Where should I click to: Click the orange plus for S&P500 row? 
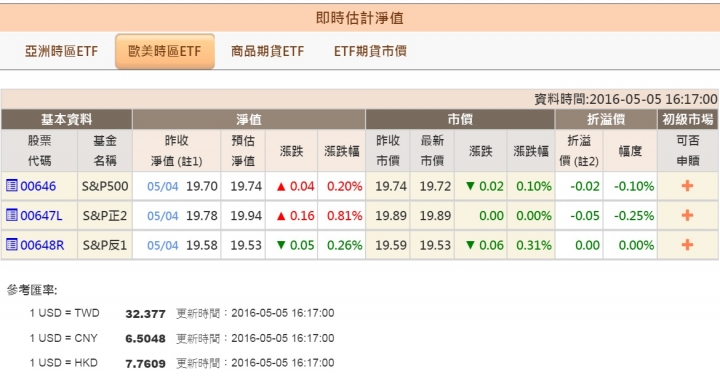tap(687, 186)
